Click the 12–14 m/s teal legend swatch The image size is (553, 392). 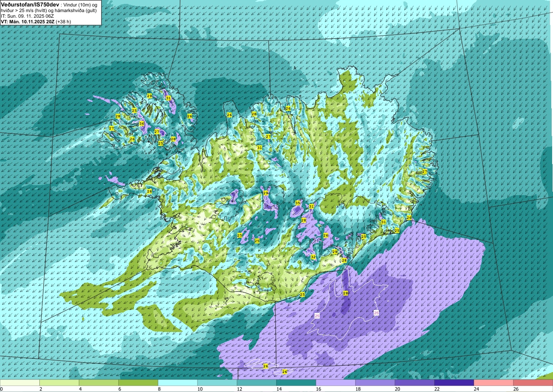(257, 383)
